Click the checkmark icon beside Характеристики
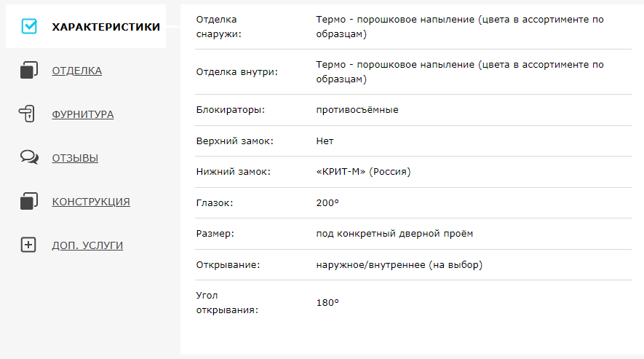The width and height of the screenshot is (644, 359). pyautogui.click(x=29, y=27)
